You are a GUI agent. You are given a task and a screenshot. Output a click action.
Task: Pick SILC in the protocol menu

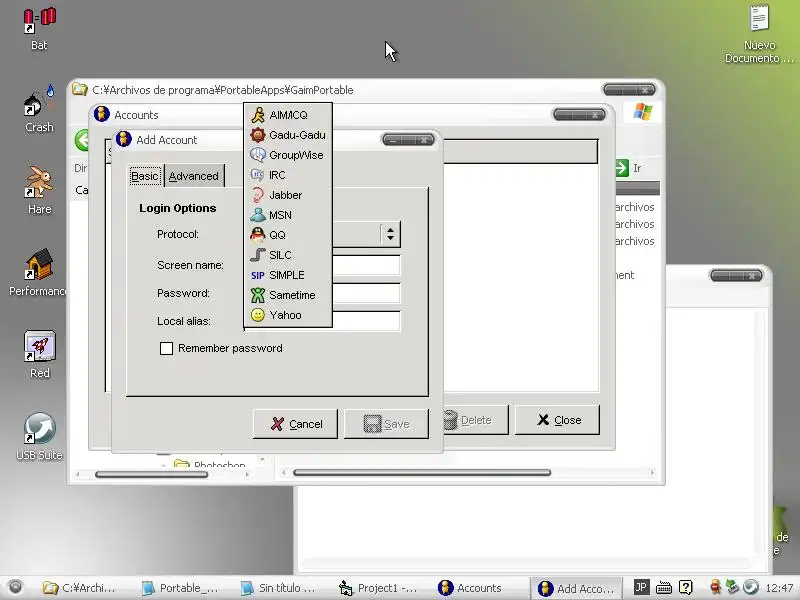click(288, 255)
